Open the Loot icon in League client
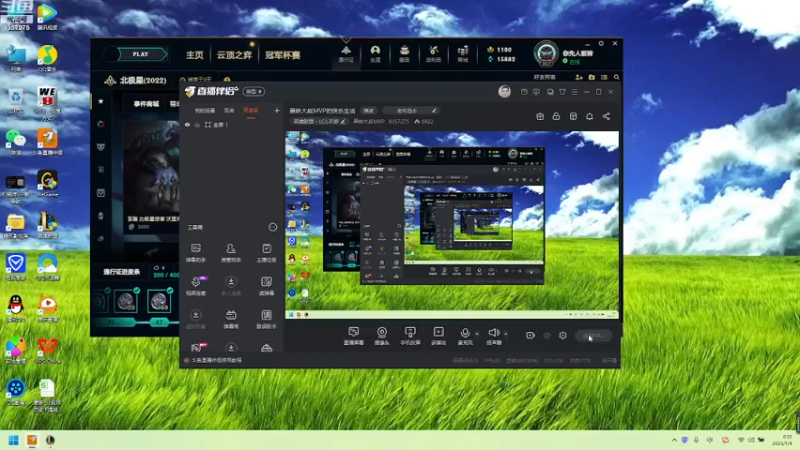Screen dimensions: 800x450 [x=433, y=54]
